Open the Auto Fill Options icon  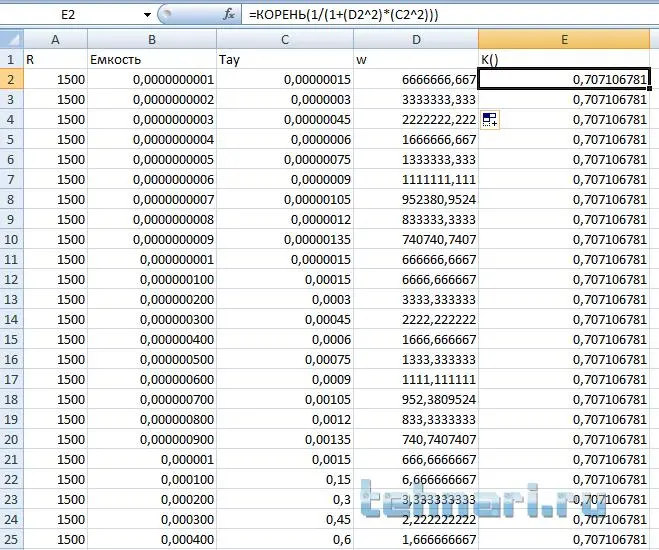pyautogui.click(x=490, y=119)
